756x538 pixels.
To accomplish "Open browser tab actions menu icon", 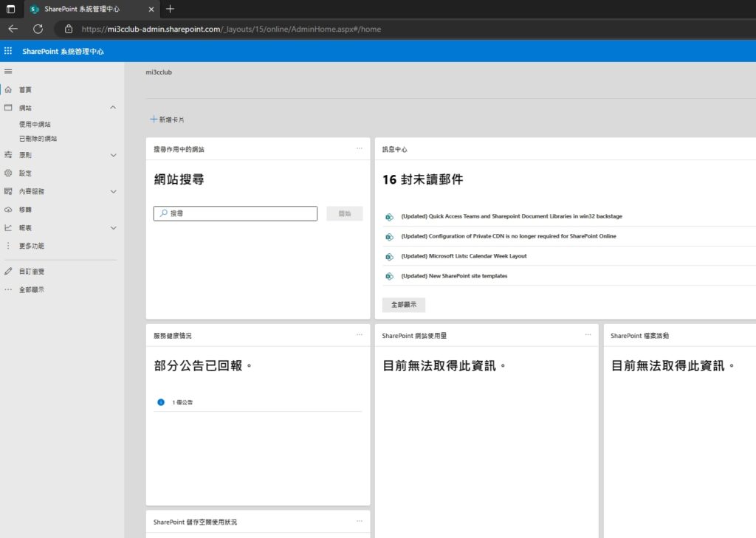I will click(x=10, y=9).
